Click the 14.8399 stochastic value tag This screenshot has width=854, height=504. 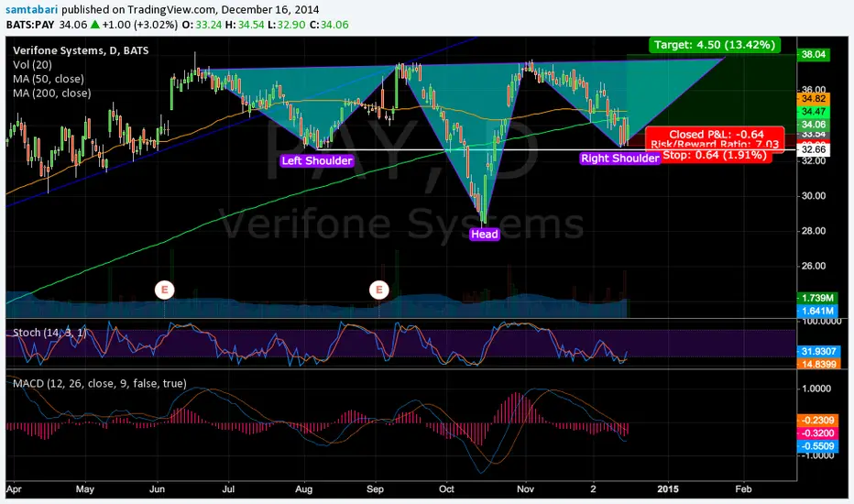[818, 364]
